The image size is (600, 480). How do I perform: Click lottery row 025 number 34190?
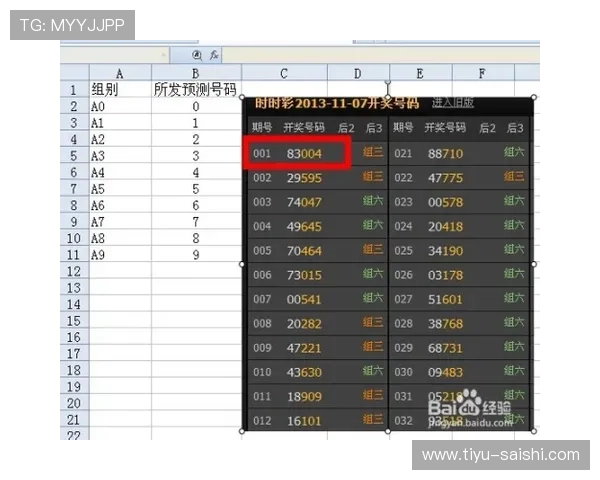point(445,251)
